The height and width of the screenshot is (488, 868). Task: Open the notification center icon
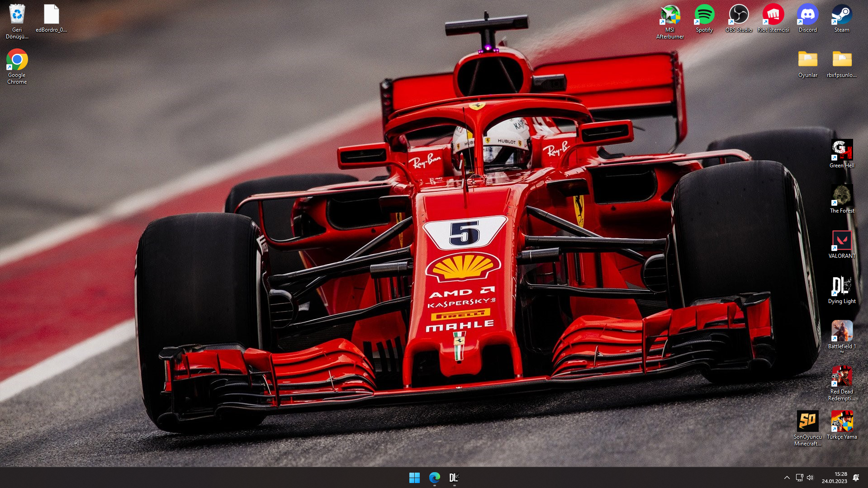[x=856, y=478]
